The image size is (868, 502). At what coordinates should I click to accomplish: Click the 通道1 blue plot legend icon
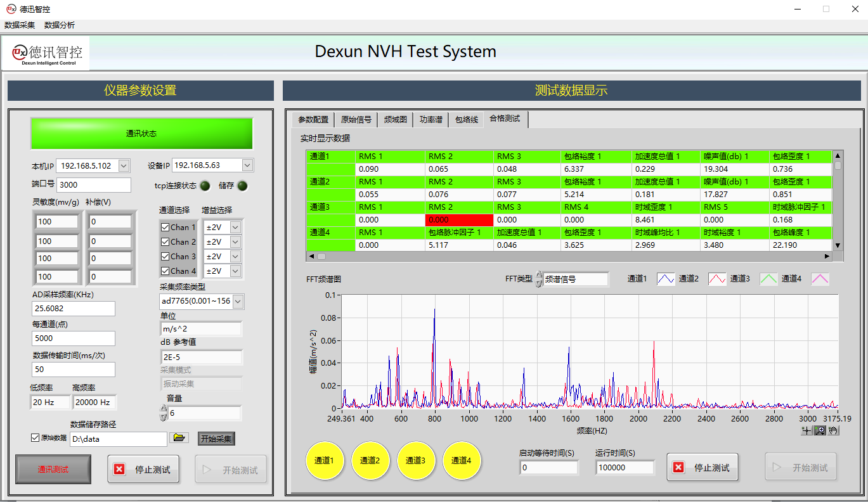(666, 279)
